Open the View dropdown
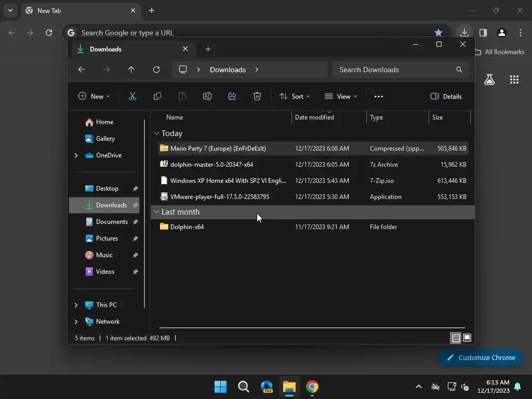This screenshot has width=532, height=399. (x=341, y=96)
